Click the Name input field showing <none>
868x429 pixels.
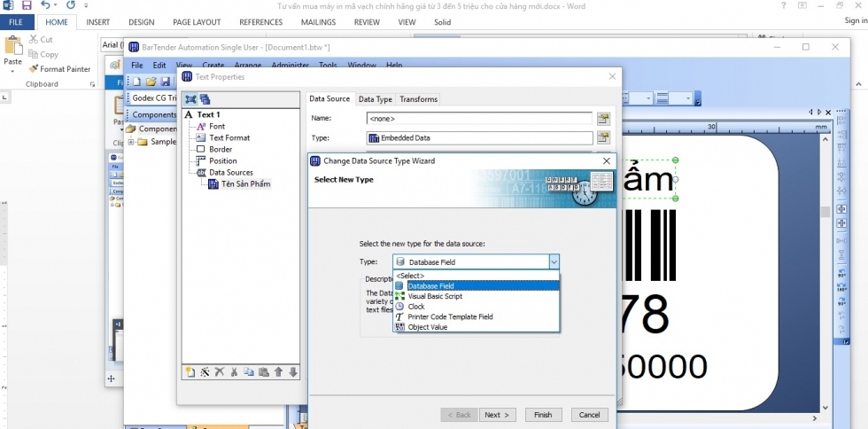(479, 118)
